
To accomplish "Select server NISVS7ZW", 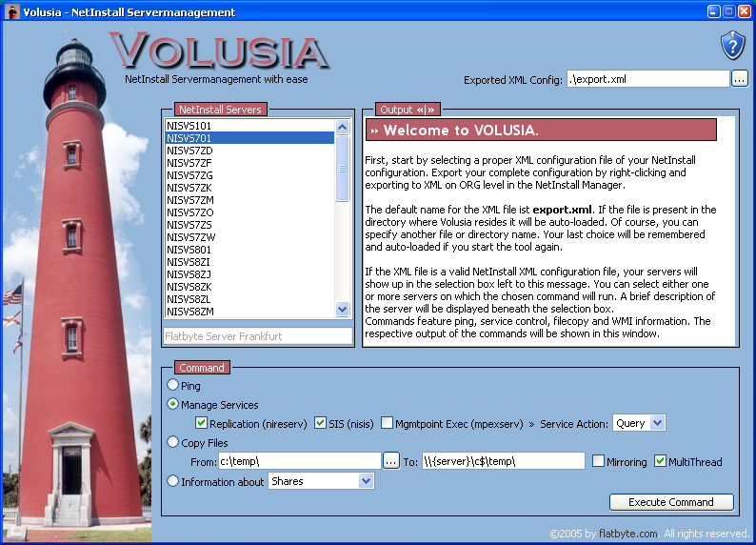I will (249, 237).
